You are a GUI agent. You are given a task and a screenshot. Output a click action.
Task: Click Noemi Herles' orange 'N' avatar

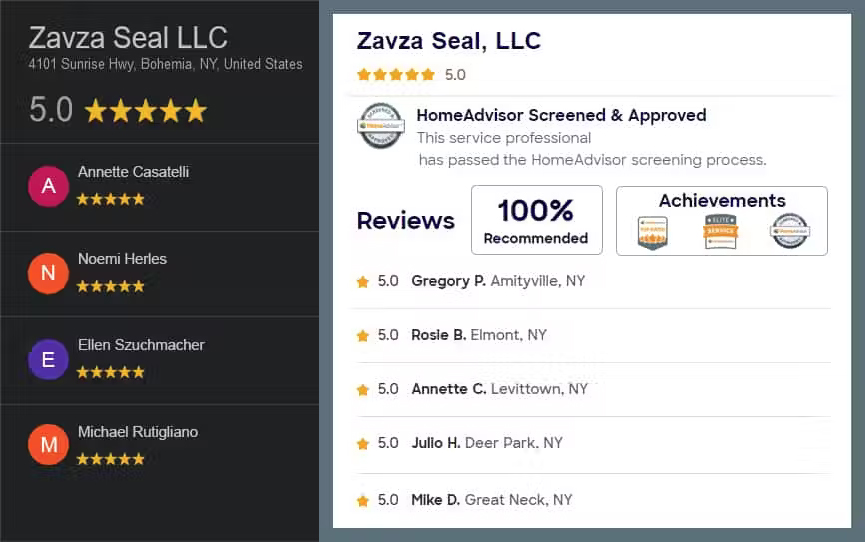49,273
